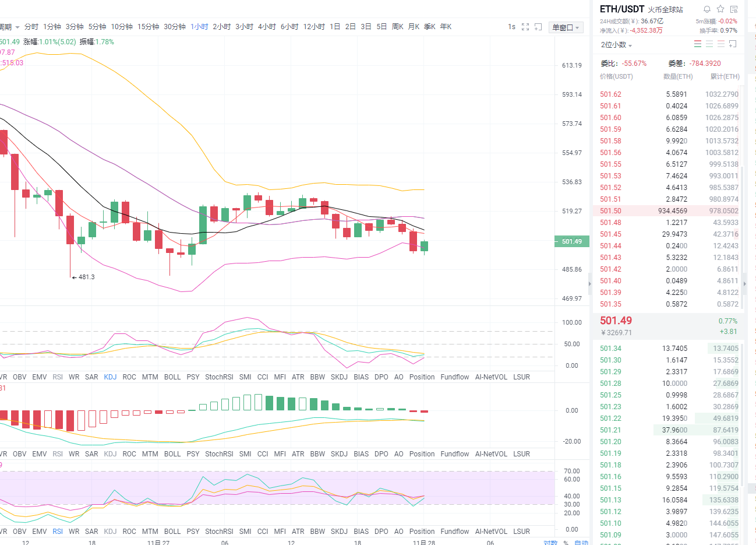Open the document icon beside the star

click(734, 9)
